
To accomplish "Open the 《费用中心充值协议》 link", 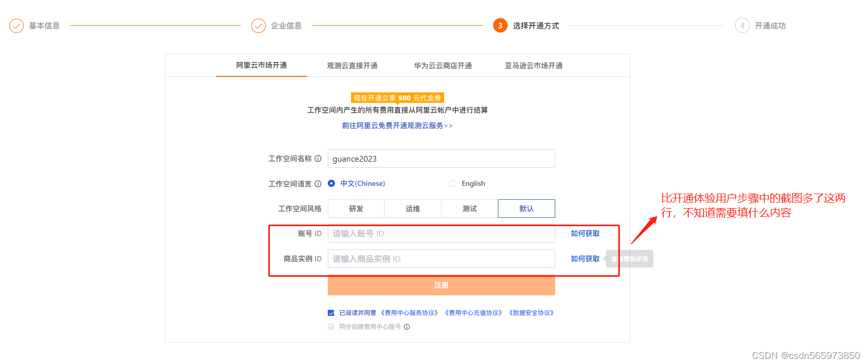I will [474, 313].
